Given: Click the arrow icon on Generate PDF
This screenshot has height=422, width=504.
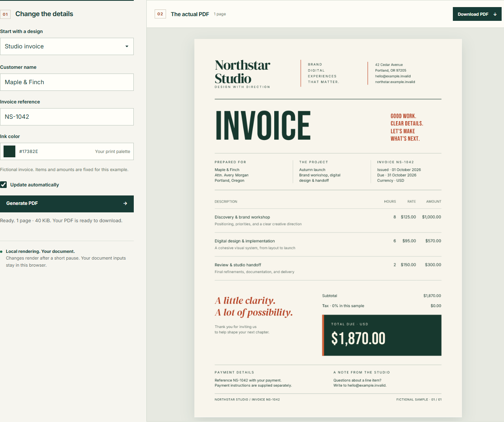Looking at the screenshot, I should click(125, 203).
